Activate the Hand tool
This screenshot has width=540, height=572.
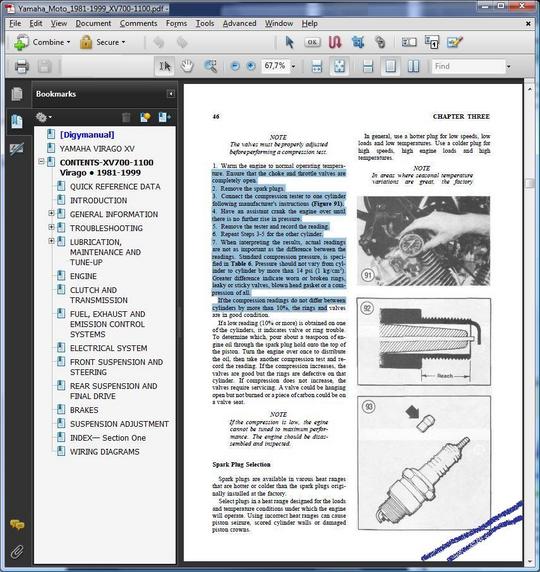pos(187,66)
